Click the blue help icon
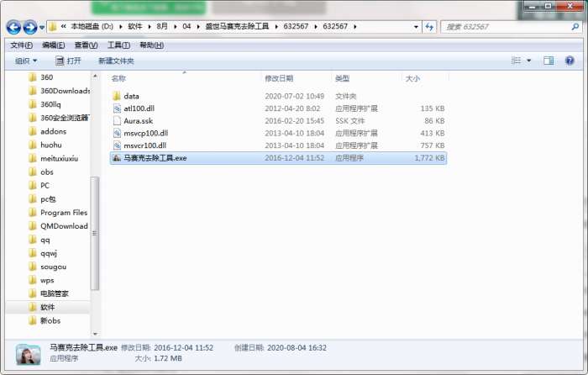Image resolution: width=588 pixels, height=375 pixels. pyautogui.click(x=570, y=61)
